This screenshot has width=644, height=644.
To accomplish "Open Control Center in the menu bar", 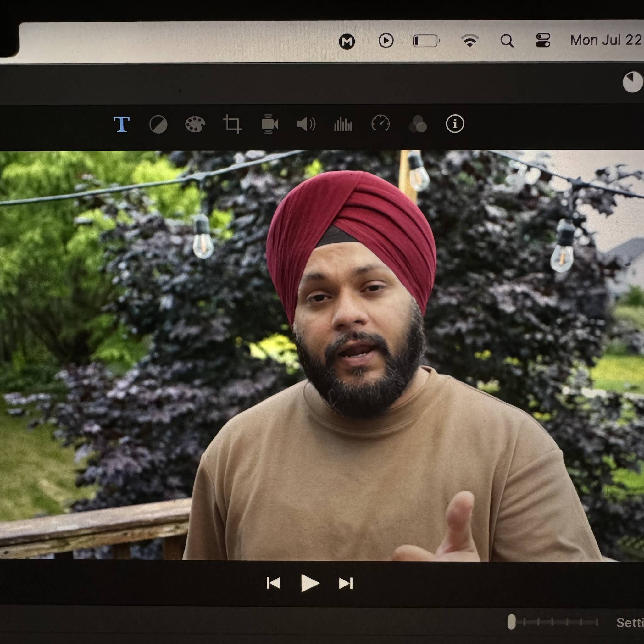I will [x=544, y=40].
